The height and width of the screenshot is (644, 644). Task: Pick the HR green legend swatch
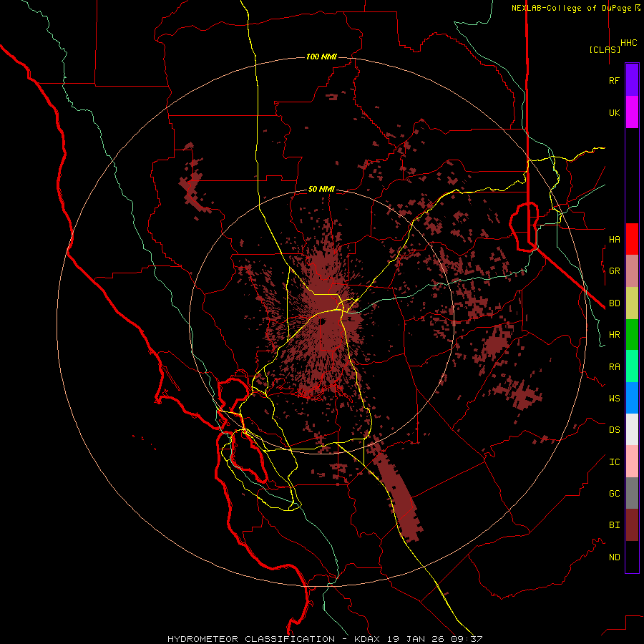click(x=632, y=334)
